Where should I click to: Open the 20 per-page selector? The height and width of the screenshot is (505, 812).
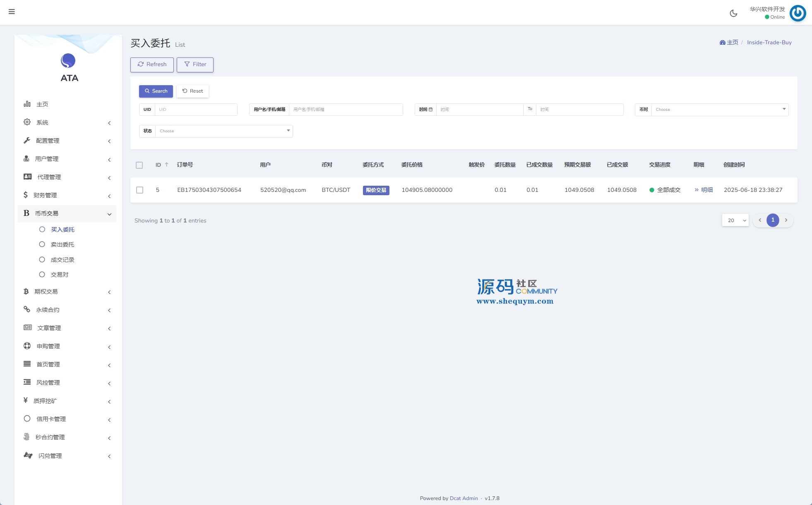pyautogui.click(x=735, y=220)
